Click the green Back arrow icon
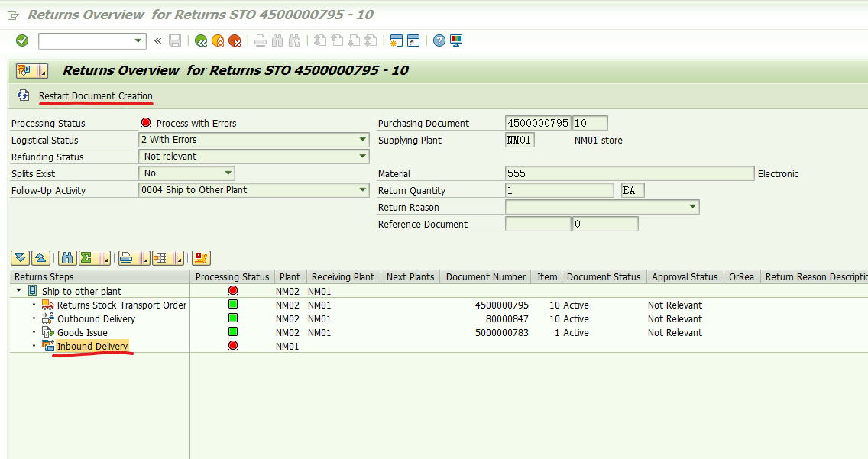 pos(201,40)
